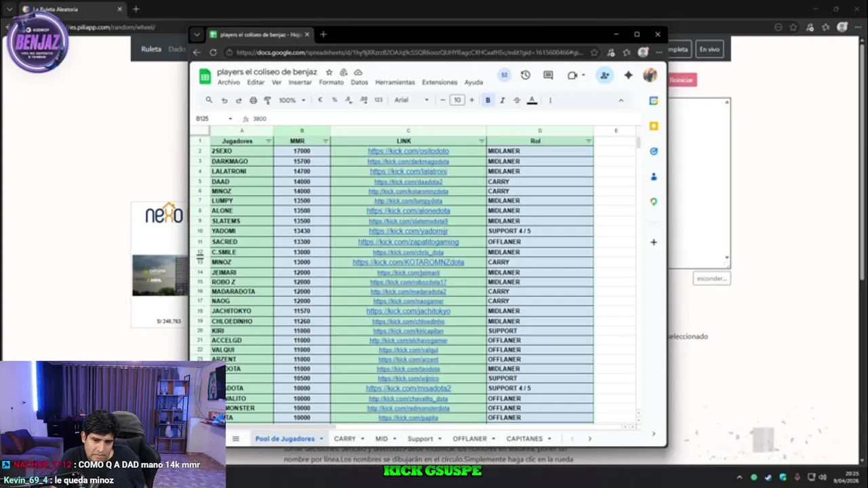Screen dimensions: 868x488
Task: Reload the Sheets browser page
Action: tap(213, 52)
